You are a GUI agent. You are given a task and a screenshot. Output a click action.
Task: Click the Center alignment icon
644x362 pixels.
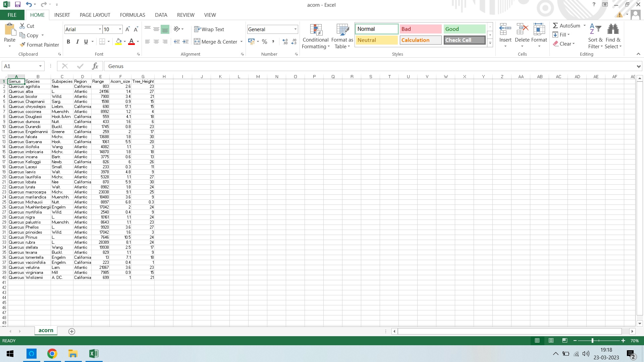pos(156,42)
